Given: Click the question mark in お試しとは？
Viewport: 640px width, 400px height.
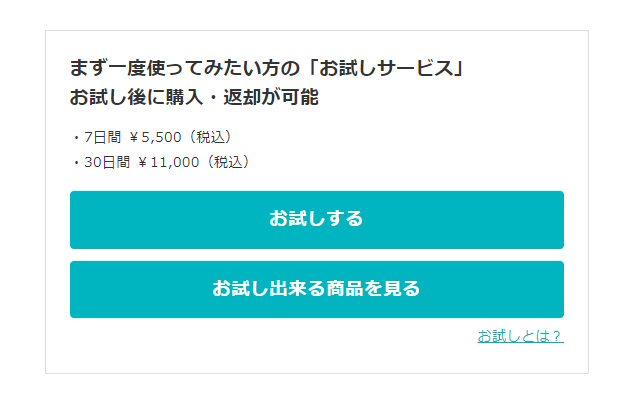Looking at the screenshot, I should point(557,336).
